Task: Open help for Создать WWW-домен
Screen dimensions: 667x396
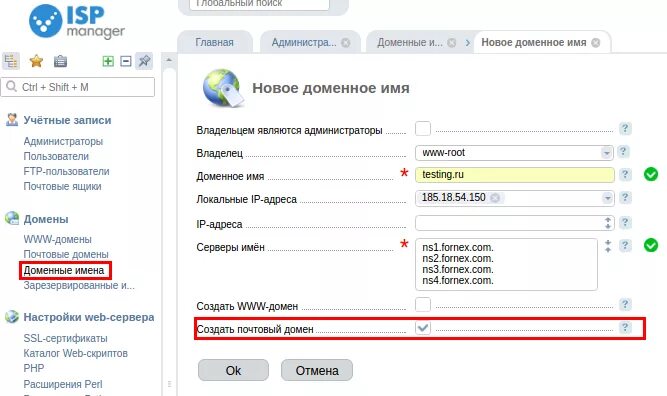Action: click(625, 304)
